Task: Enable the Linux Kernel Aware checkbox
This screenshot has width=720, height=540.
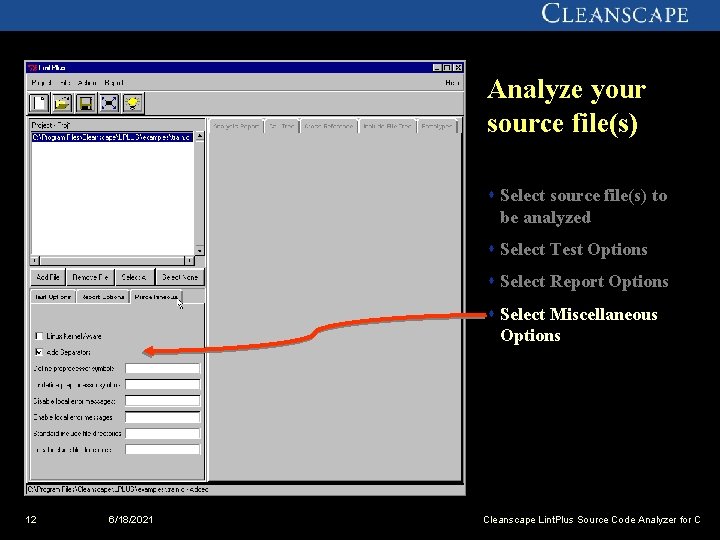Action: (39, 336)
